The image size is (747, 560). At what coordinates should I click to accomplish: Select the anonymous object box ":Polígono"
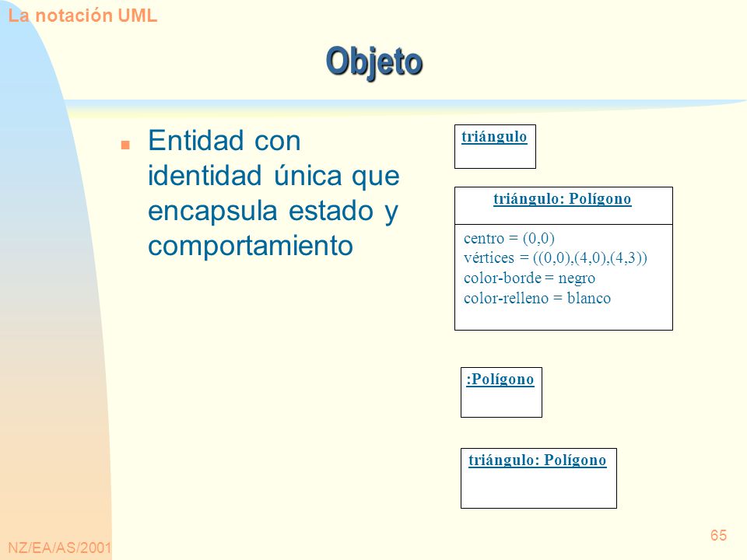501,392
